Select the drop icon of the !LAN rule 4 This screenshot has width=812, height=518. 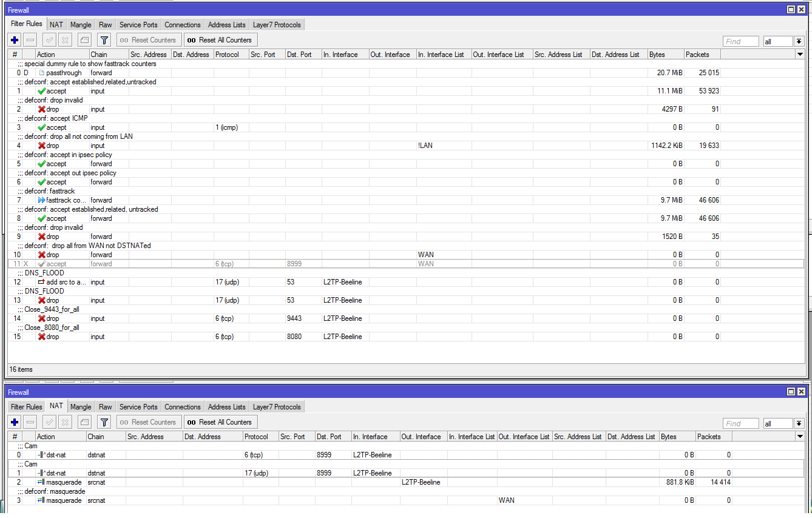pos(41,146)
